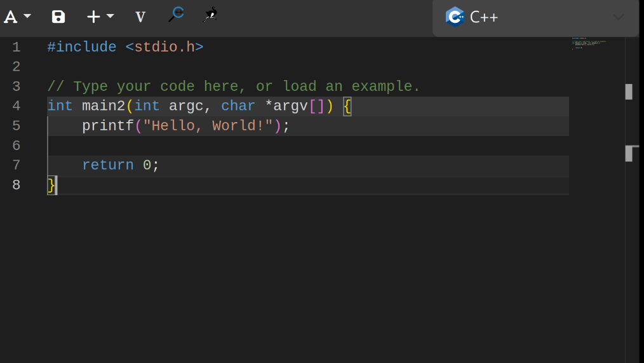Expand the language selector chevron

619,17
